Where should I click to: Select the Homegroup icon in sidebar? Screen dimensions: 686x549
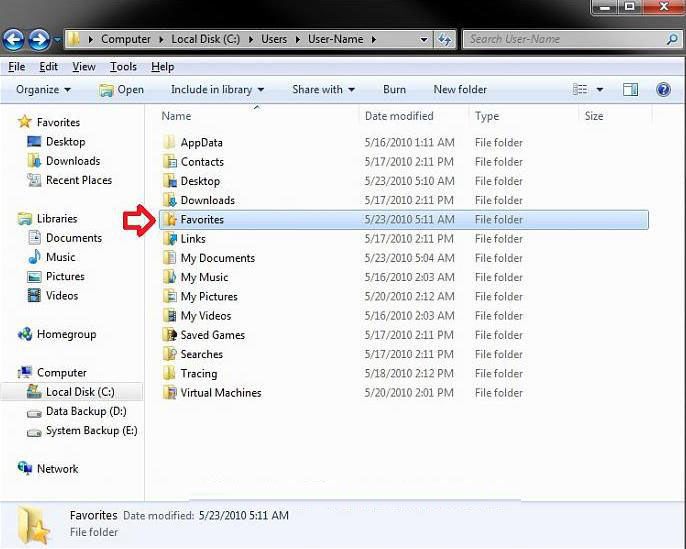[25, 334]
